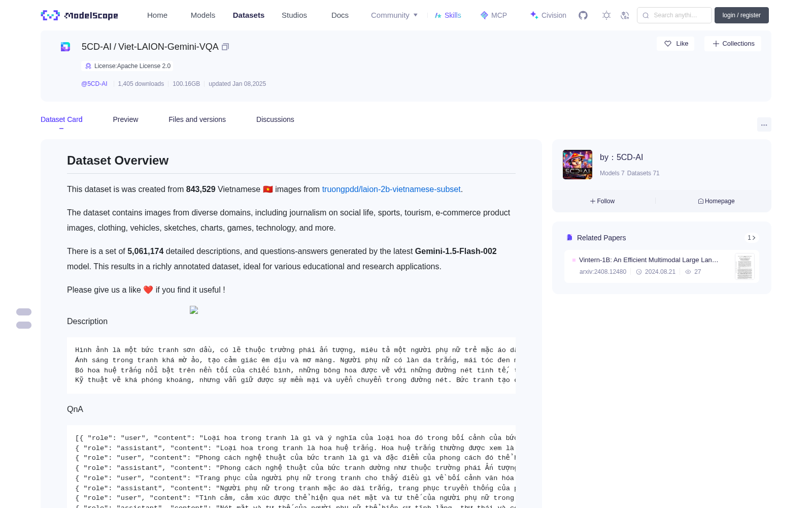
Task: Click the 'Datasets 71' count text
Action: coord(644,173)
